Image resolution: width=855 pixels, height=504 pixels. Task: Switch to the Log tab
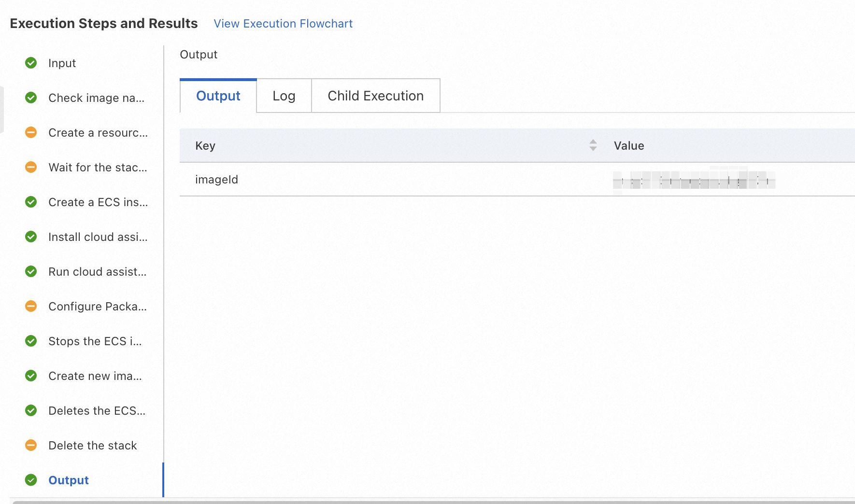click(284, 96)
